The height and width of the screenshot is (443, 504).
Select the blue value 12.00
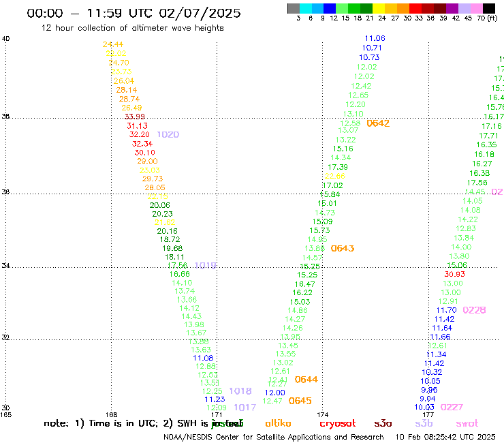pos(275,393)
